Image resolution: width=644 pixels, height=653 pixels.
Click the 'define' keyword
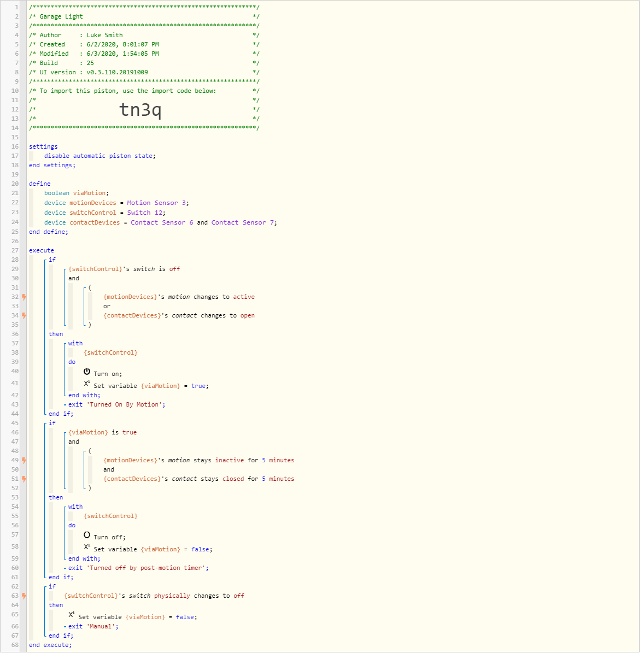click(39, 184)
